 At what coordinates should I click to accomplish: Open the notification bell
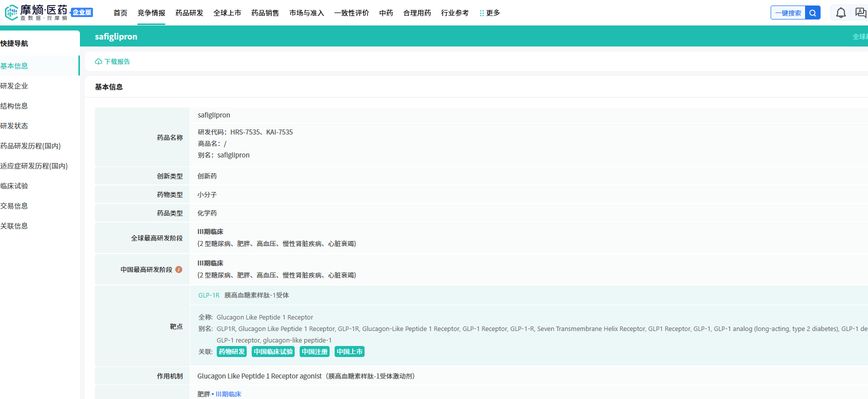point(841,13)
